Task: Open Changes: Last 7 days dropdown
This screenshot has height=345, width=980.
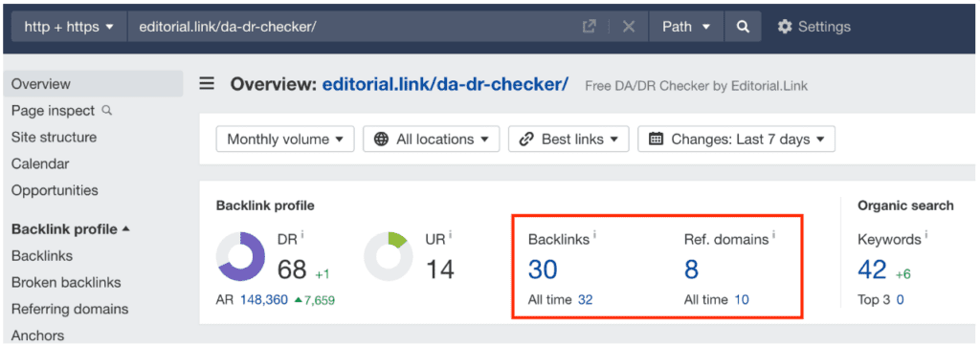Action: [x=736, y=140]
